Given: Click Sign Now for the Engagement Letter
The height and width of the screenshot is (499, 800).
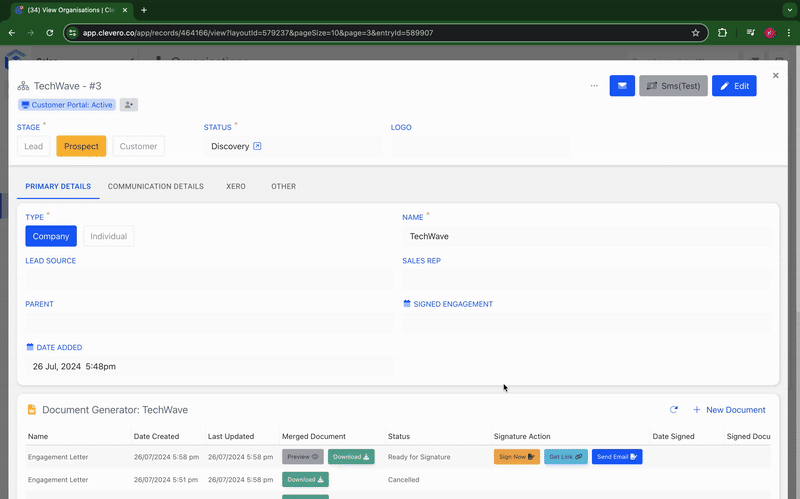Looking at the screenshot, I should 517,457.
